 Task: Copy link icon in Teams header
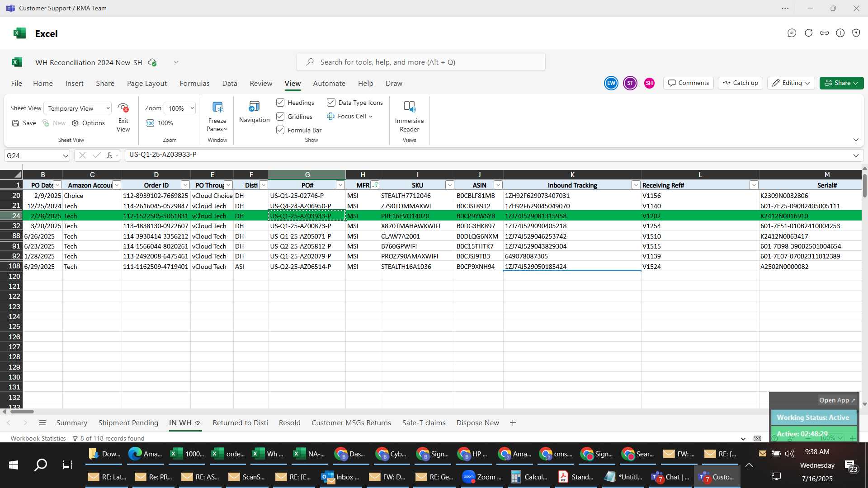coord(825,33)
